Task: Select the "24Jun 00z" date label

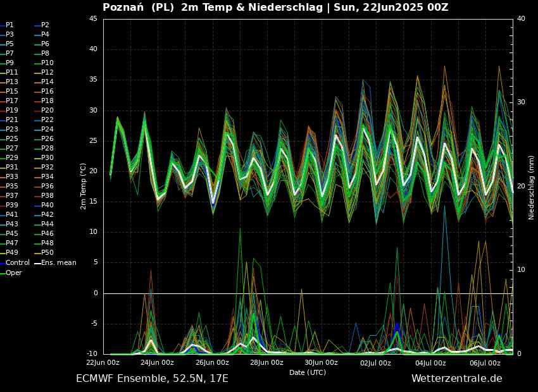Action: [x=158, y=362]
